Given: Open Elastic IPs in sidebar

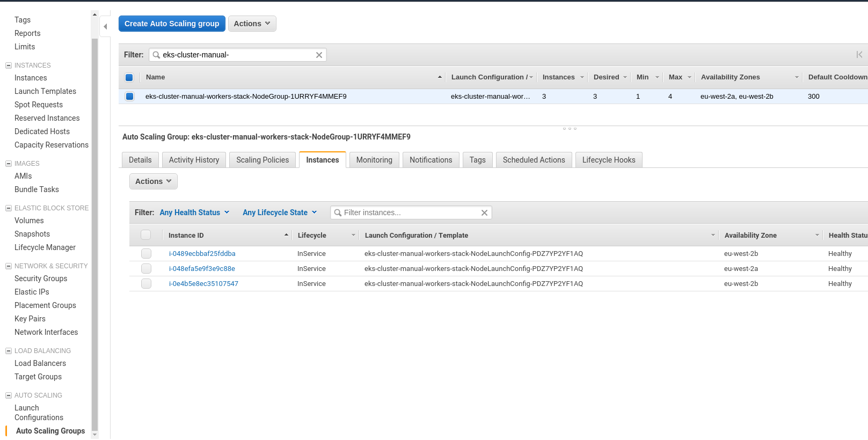Looking at the screenshot, I should tap(32, 292).
